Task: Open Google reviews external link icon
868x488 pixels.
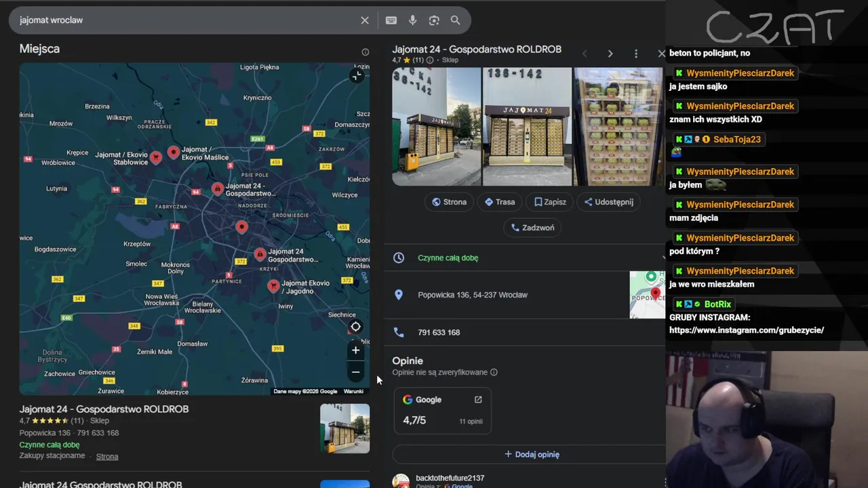Action: click(x=478, y=400)
